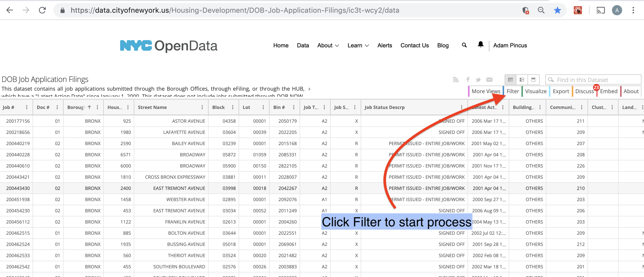The image size is (644, 277).
Task: Open notifications bell
Action: (x=481, y=45)
